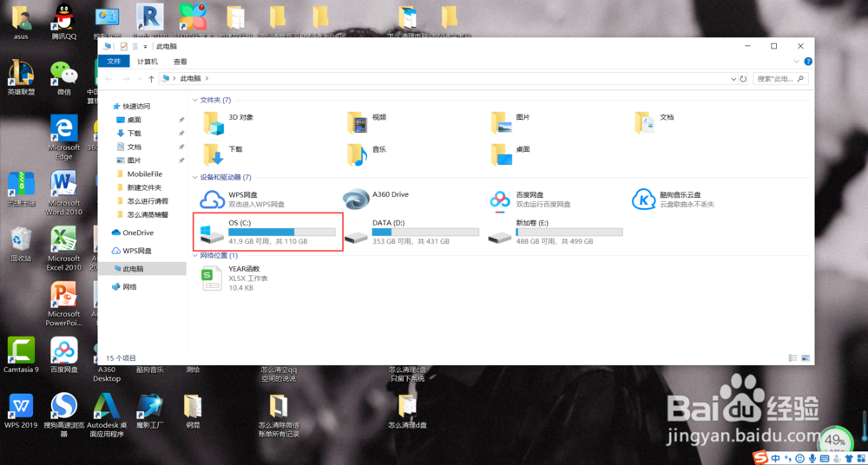Click the Properties quick access toolbar icon
This screenshot has width=868, height=465.
click(123, 47)
